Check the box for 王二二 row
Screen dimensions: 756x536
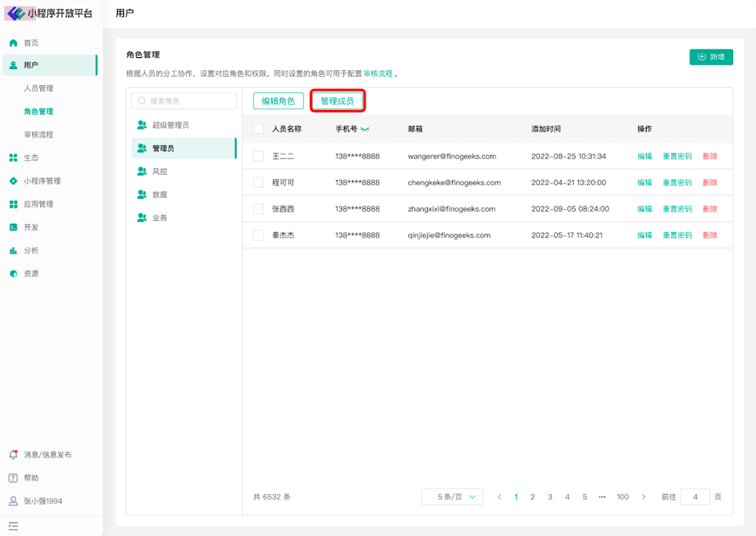point(259,156)
